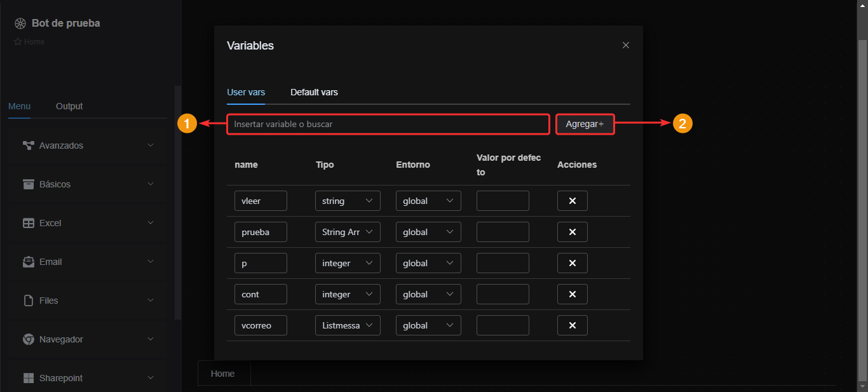Click the Valor por defecto column header
868x392 pixels.
[x=509, y=165]
